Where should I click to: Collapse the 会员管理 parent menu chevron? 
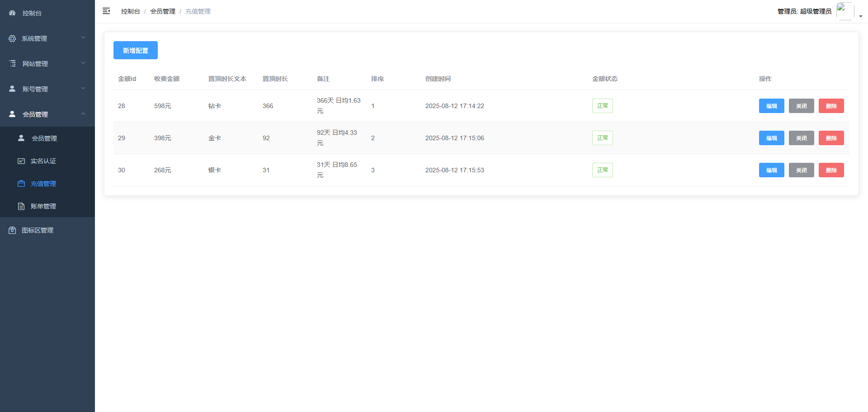[x=83, y=114]
